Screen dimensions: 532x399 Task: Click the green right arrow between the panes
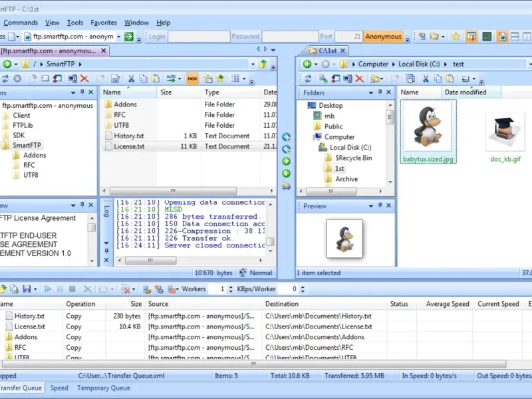point(287,161)
